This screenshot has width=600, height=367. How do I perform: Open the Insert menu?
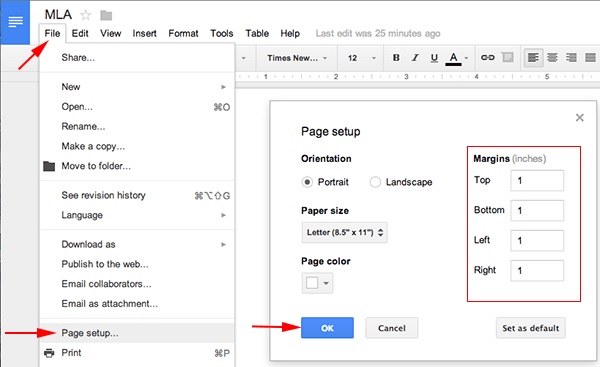coord(144,34)
